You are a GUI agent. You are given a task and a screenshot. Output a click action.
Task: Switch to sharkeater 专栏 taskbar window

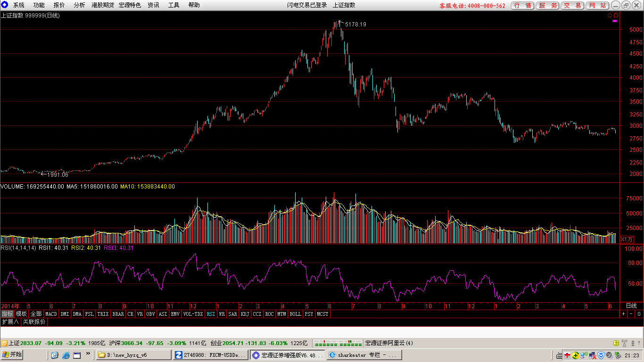pyautogui.click(x=364, y=355)
